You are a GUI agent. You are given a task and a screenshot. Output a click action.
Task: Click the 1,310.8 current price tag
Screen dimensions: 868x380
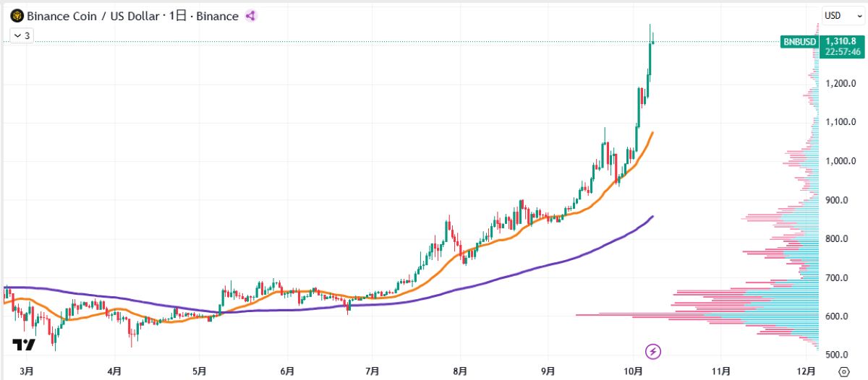[841, 41]
